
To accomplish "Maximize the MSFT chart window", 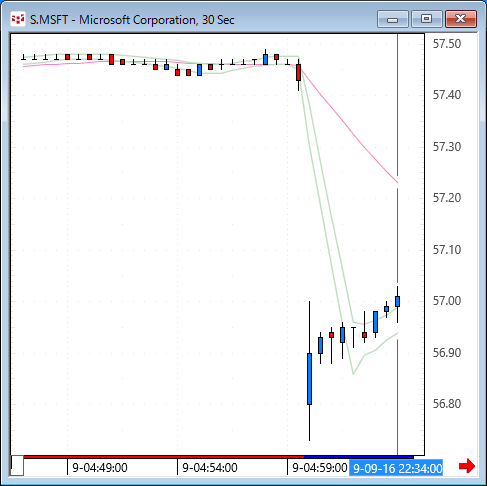I will pyautogui.click(x=426, y=19).
